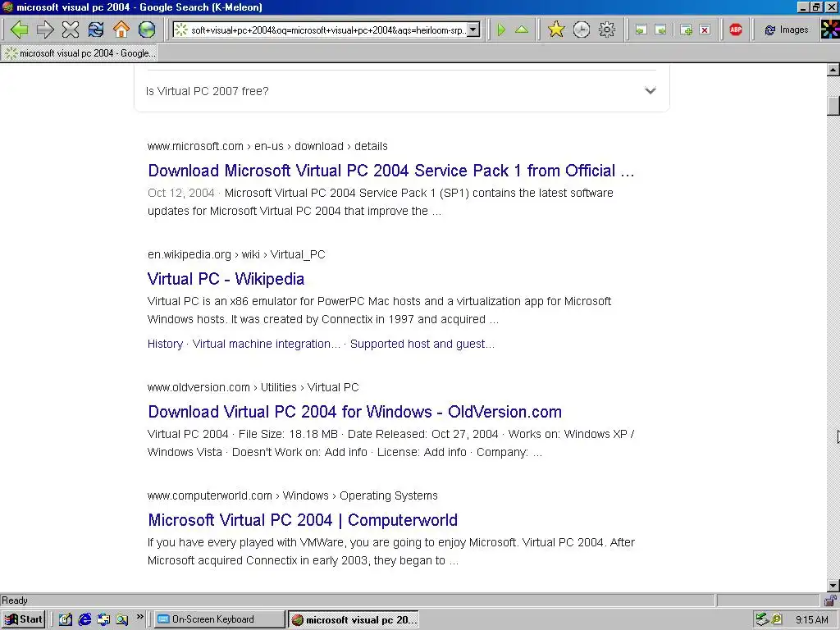Click the status bar security lock icon

[x=830, y=600]
